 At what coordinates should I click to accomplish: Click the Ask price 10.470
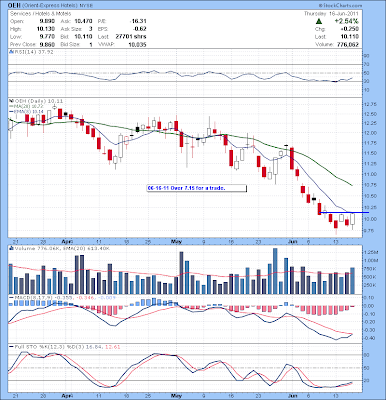point(84,21)
